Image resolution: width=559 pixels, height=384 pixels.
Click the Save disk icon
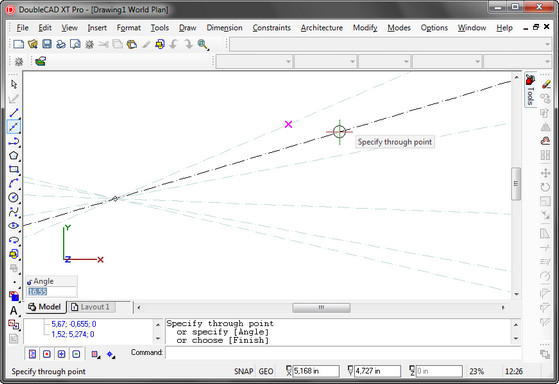click(47, 44)
